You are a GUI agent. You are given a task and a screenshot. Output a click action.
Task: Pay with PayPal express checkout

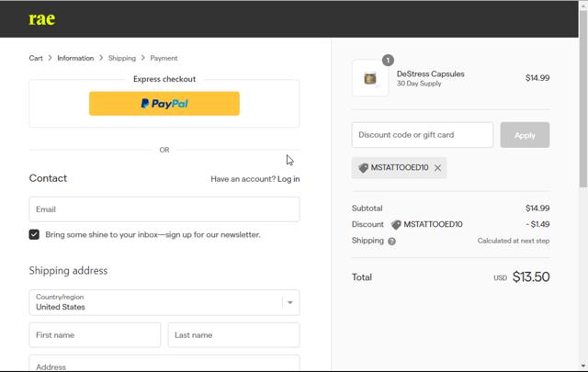(x=164, y=104)
